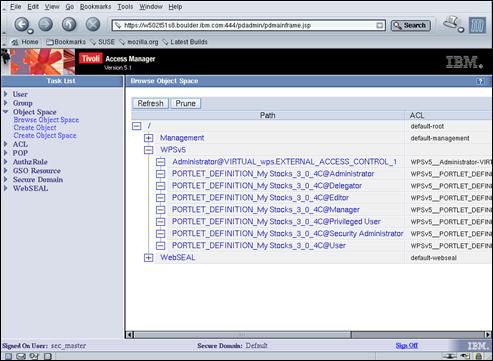Expand the WebSEAL node in object tree
This screenshot has width=493, height=361.
pyautogui.click(x=149, y=257)
